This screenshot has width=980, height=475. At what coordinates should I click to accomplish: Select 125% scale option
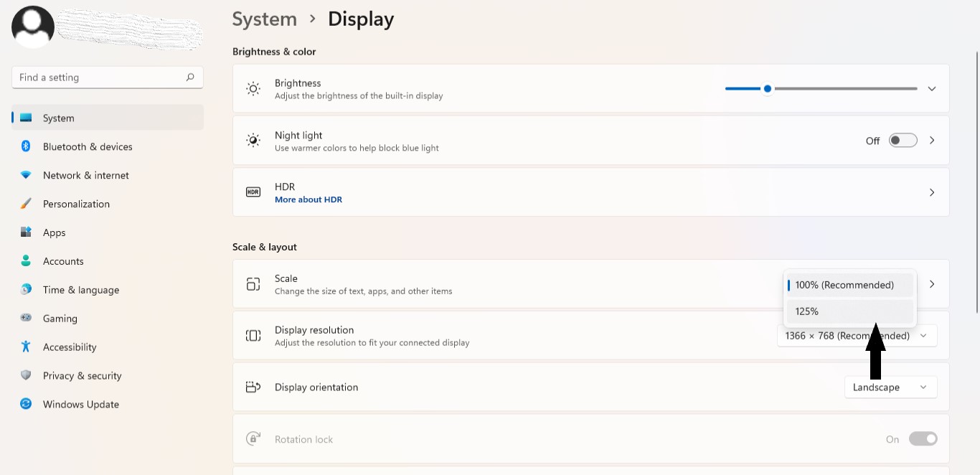[849, 311]
